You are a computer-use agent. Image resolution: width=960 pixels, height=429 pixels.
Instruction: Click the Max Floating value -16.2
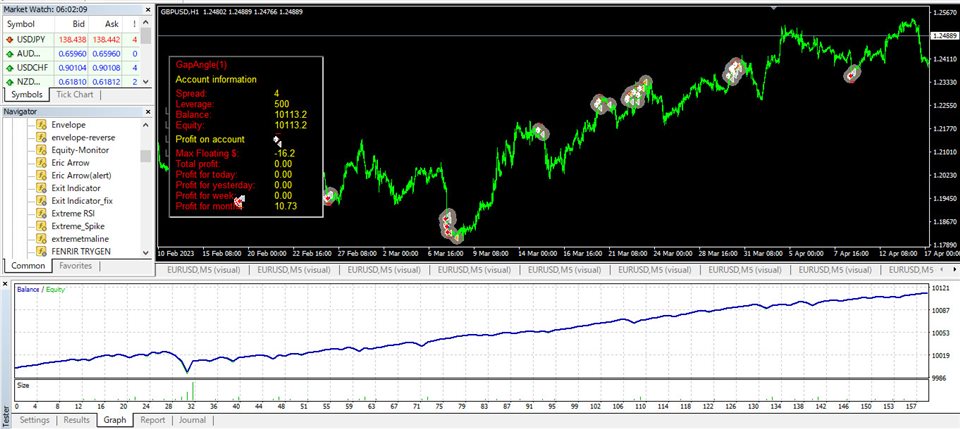[285, 153]
